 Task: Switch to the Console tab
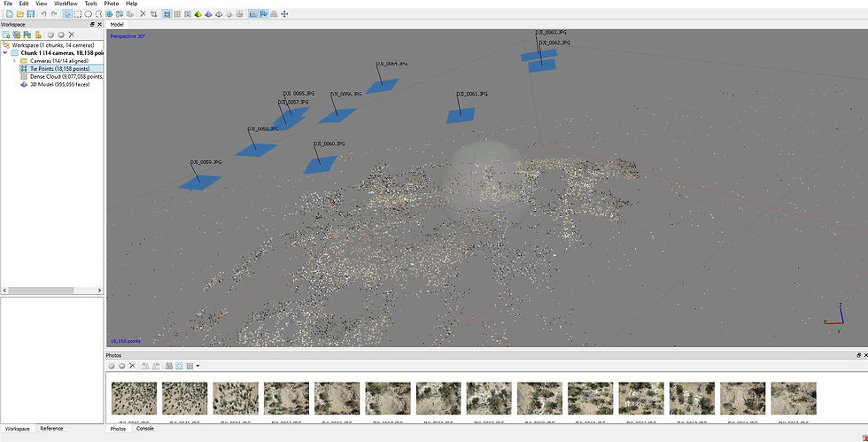(x=145, y=429)
